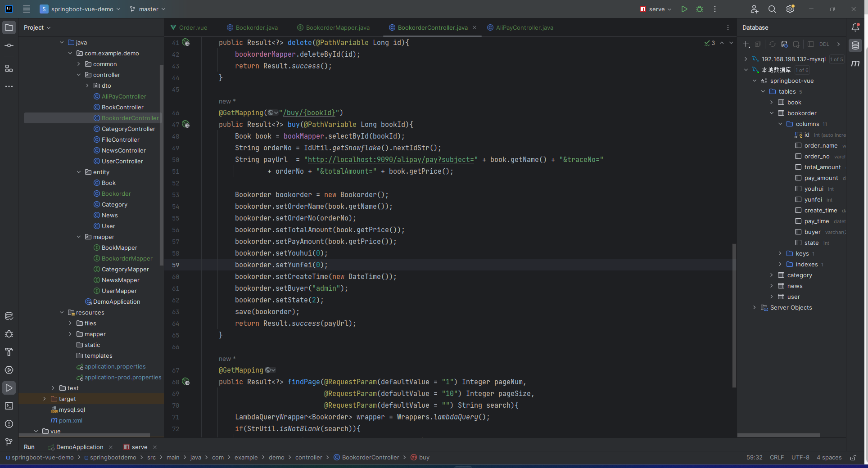Open the Build hammer tool window
This screenshot has height=468, width=868.
[9, 352]
